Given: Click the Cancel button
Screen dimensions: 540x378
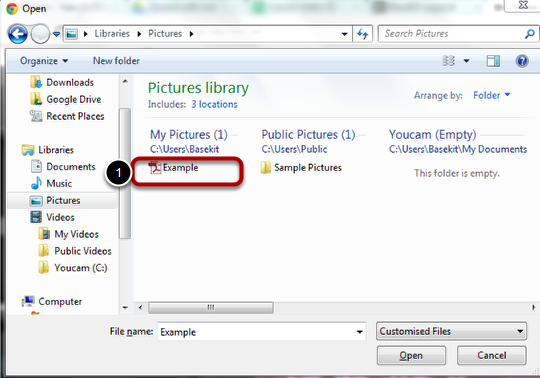Looking at the screenshot, I should tap(491, 356).
